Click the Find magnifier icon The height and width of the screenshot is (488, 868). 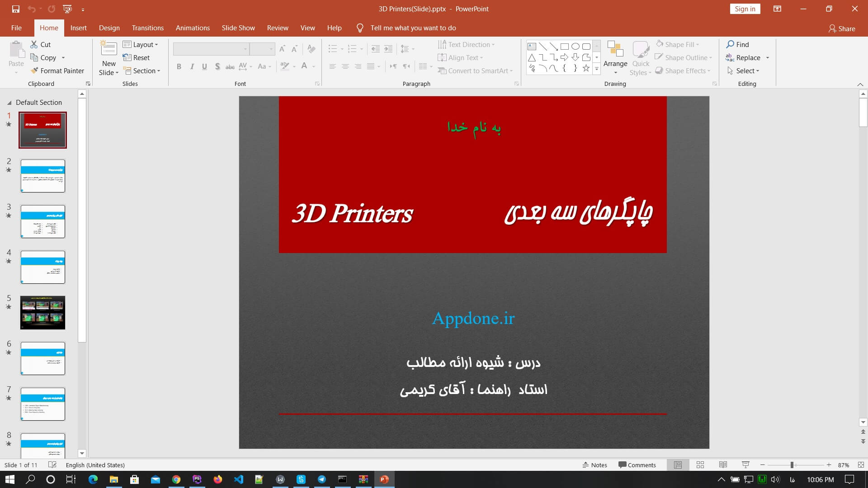[x=730, y=44]
